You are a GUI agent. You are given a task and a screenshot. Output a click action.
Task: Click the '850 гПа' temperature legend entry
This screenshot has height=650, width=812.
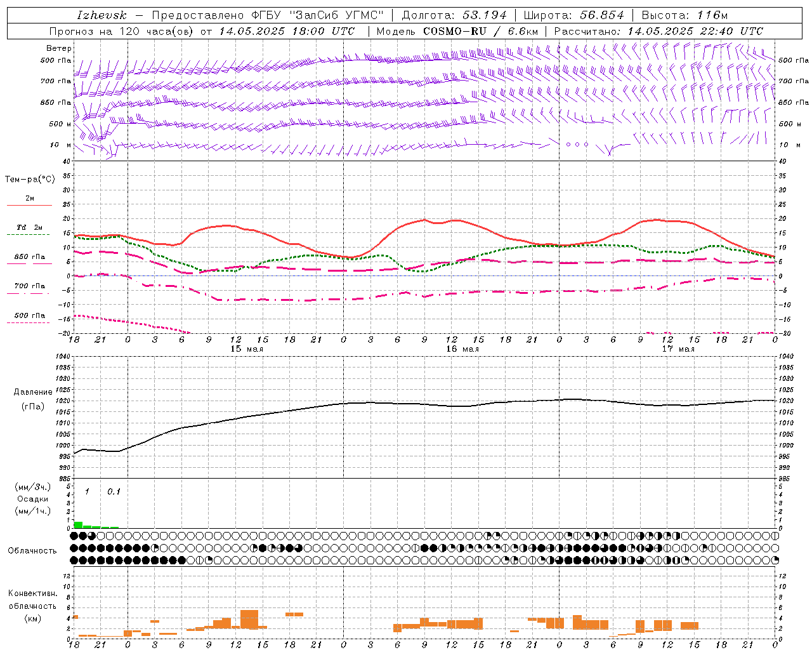click(x=30, y=257)
